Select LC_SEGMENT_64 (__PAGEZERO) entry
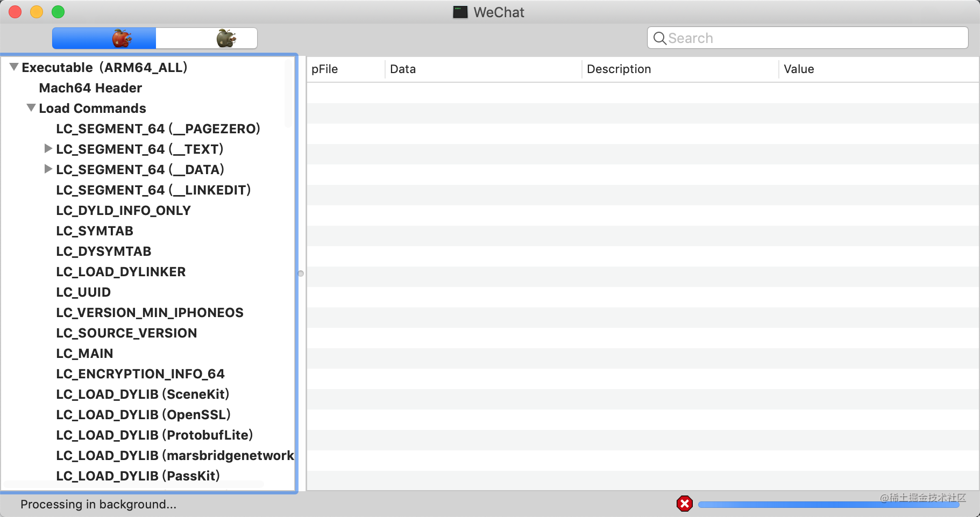The height and width of the screenshot is (517, 980). (x=158, y=128)
